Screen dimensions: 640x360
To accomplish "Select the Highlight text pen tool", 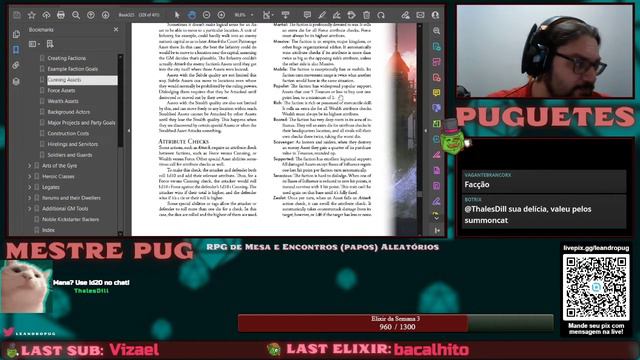I will [x=322, y=15].
